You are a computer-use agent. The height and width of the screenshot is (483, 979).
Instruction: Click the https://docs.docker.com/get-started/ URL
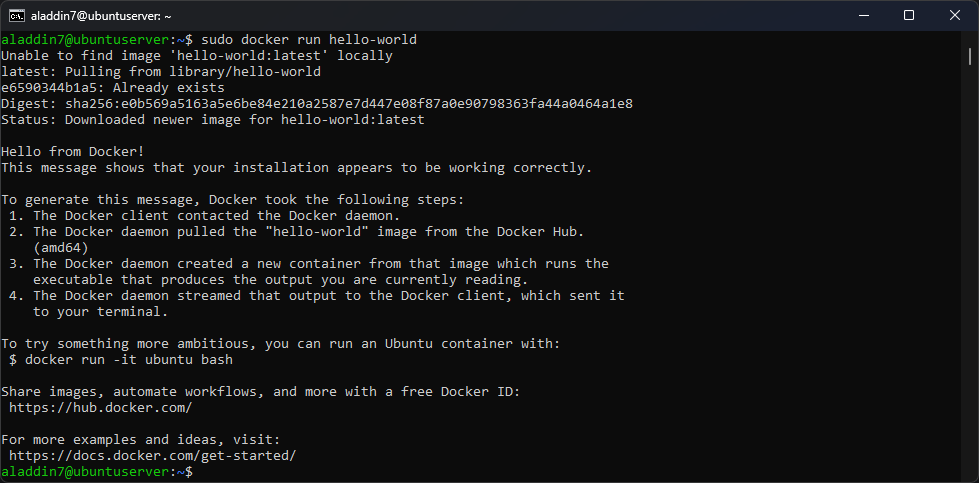point(153,456)
